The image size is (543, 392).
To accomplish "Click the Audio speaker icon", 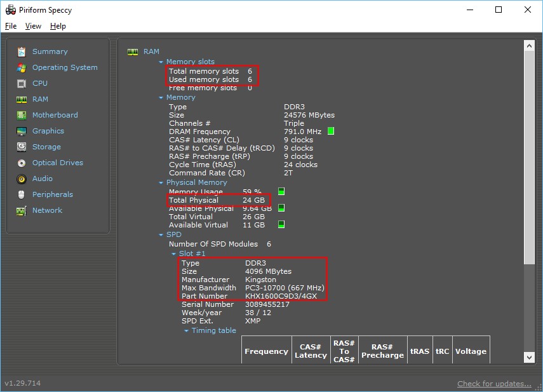I will (x=22, y=179).
